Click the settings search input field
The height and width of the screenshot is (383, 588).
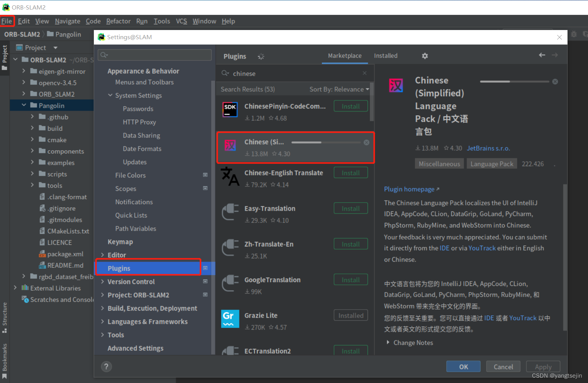(x=155, y=55)
